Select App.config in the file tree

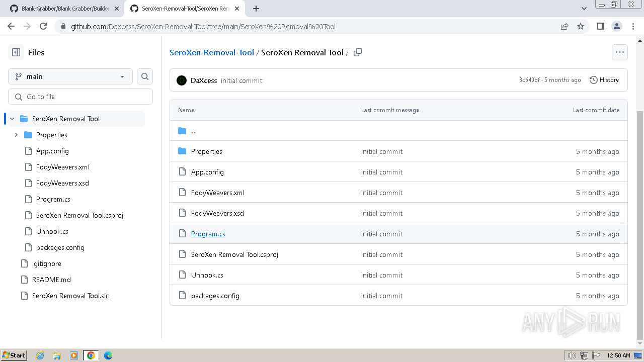[52, 151]
